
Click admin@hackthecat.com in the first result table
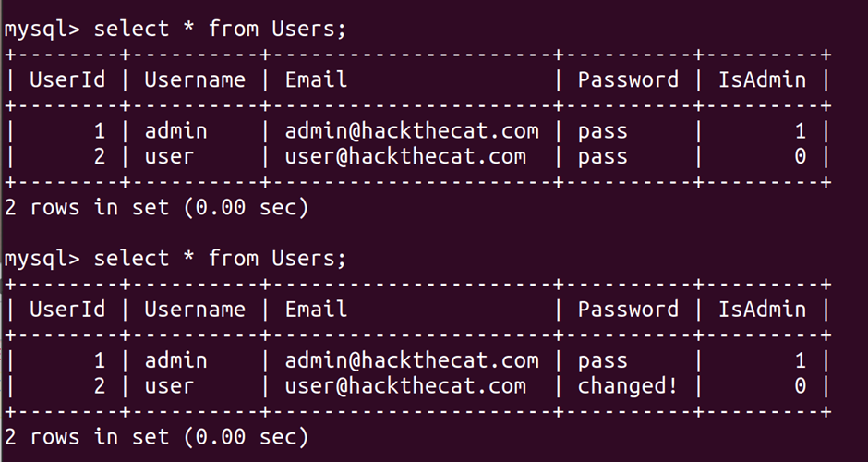[412, 131]
